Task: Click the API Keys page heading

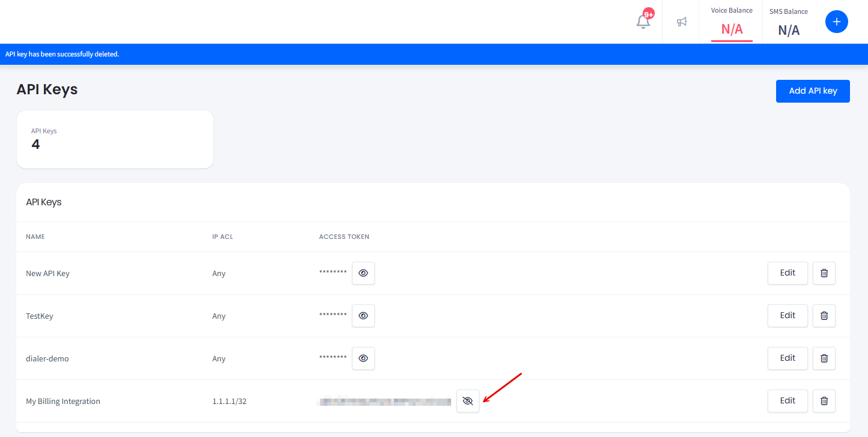Action: tap(47, 89)
